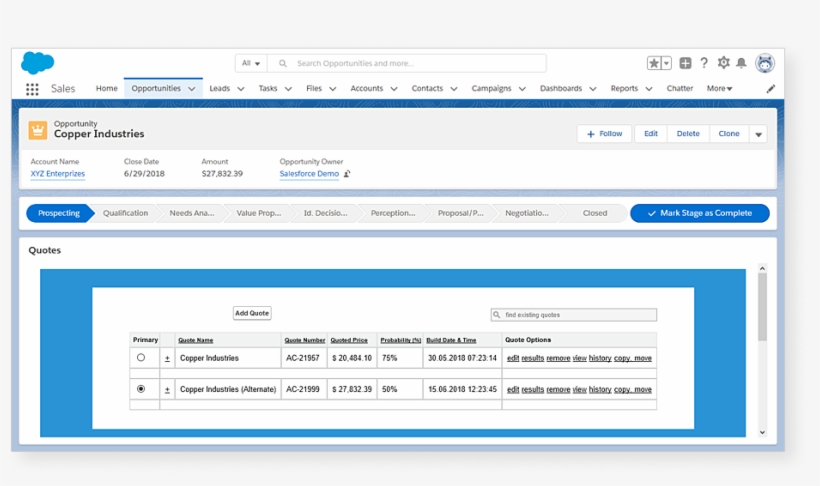Viewport: 820px width, 486px height.
Task: Go to the Home tab
Action: point(107,88)
